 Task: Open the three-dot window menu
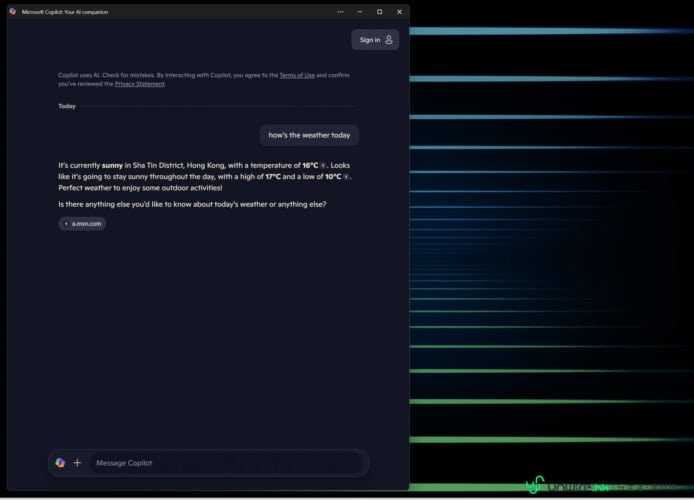click(x=340, y=12)
